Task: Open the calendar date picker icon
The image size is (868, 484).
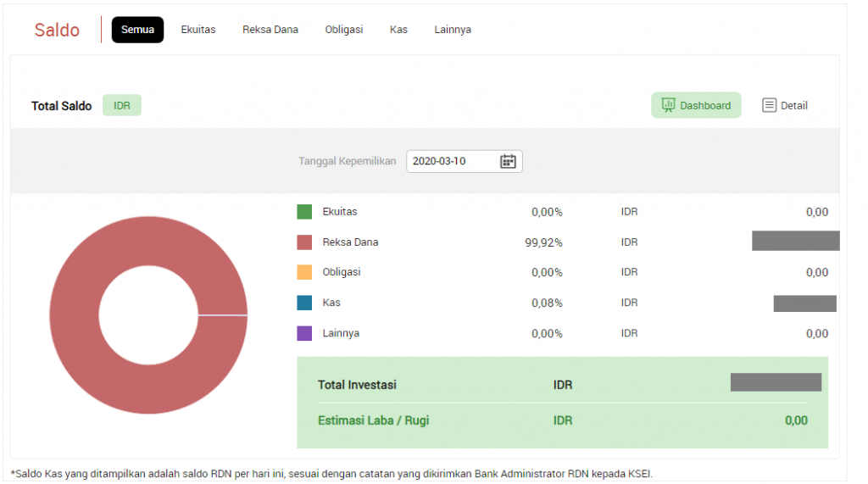Action: click(508, 161)
